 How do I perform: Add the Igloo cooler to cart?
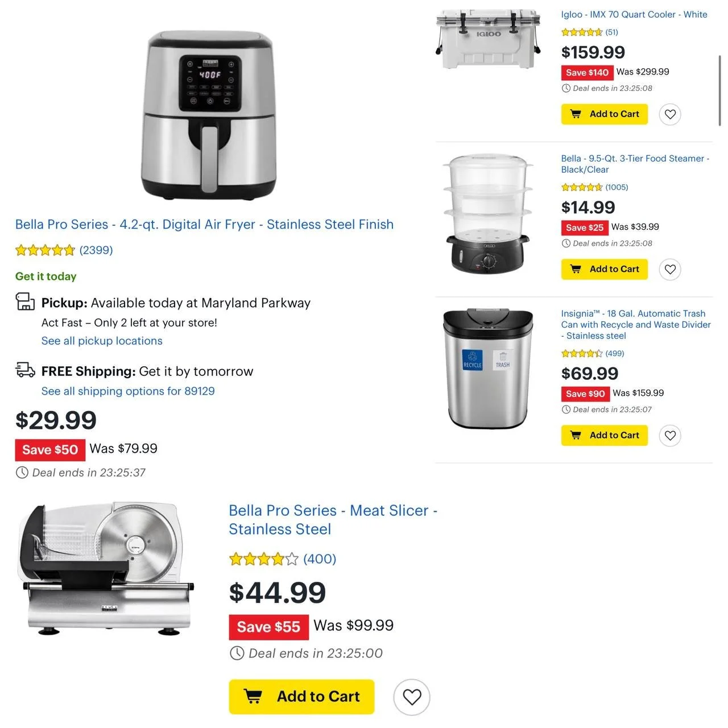click(x=604, y=114)
